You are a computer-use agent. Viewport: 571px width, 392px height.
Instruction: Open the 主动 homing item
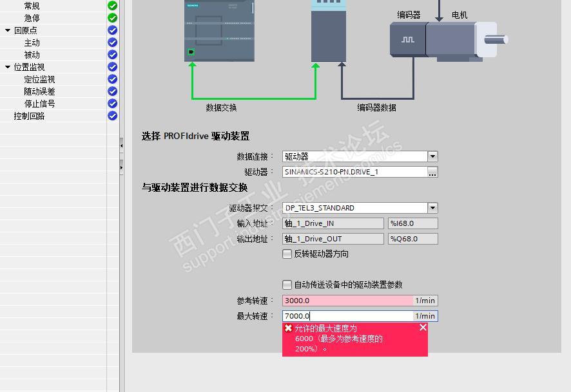(x=32, y=42)
